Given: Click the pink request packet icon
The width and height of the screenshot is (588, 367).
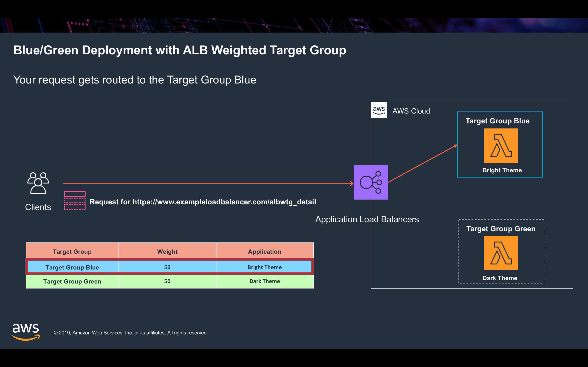Looking at the screenshot, I should [x=75, y=200].
